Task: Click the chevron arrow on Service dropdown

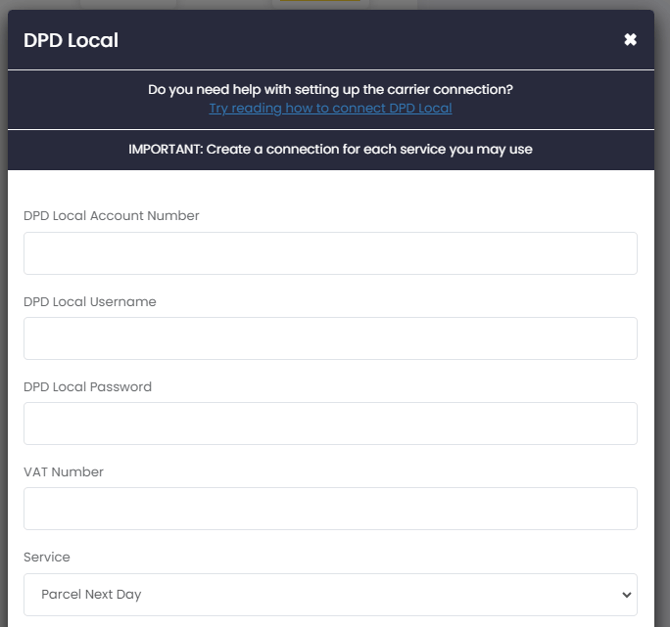Action: pyautogui.click(x=627, y=595)
